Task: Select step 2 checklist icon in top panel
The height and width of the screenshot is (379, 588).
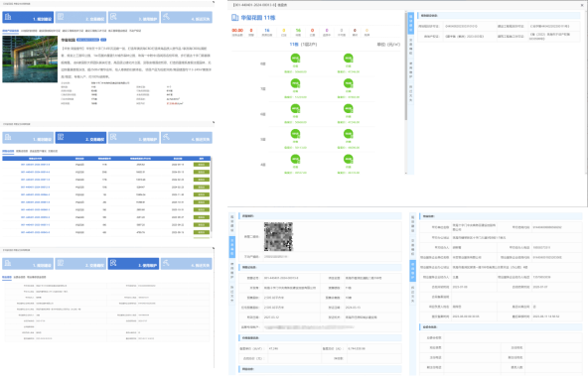Action: pos(61,17)
